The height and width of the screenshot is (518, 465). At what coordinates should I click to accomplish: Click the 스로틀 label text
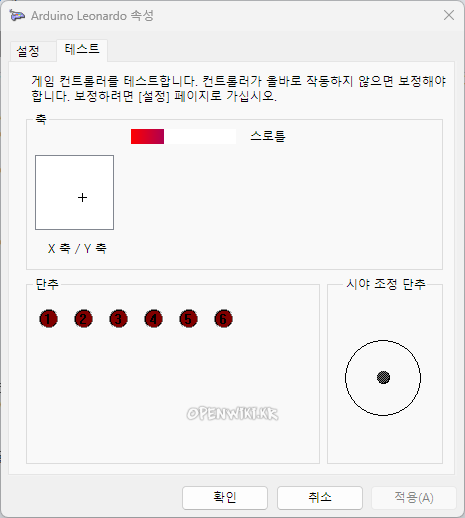pyautogui.click(x=268, y=136)
